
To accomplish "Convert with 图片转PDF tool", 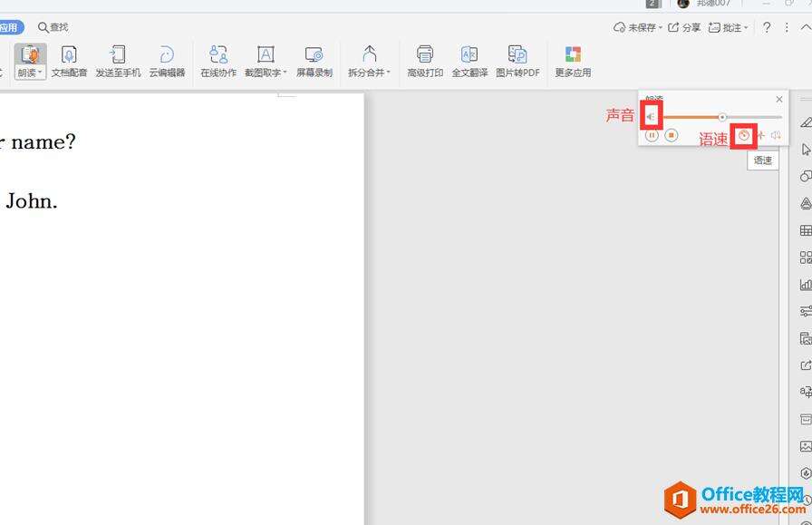I will [x=517, y=62].
